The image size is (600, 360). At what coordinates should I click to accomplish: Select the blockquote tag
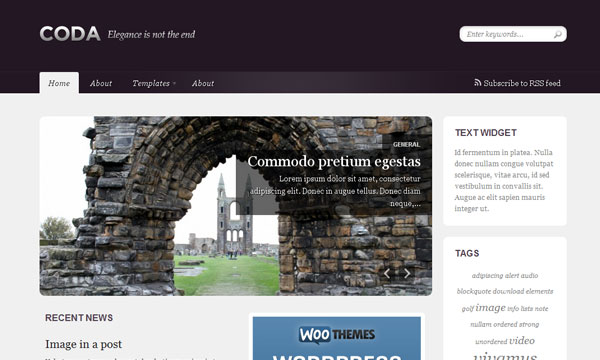pos(474,292)
